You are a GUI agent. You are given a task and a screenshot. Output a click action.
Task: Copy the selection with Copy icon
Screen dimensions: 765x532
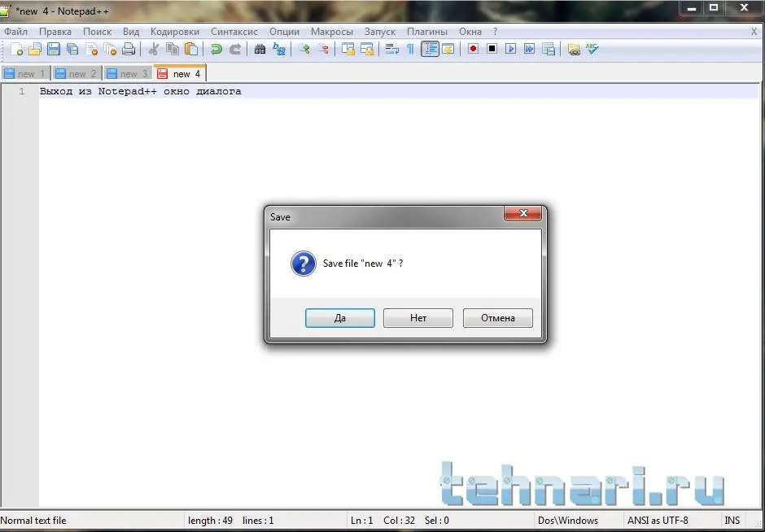(x=173, y=49)
